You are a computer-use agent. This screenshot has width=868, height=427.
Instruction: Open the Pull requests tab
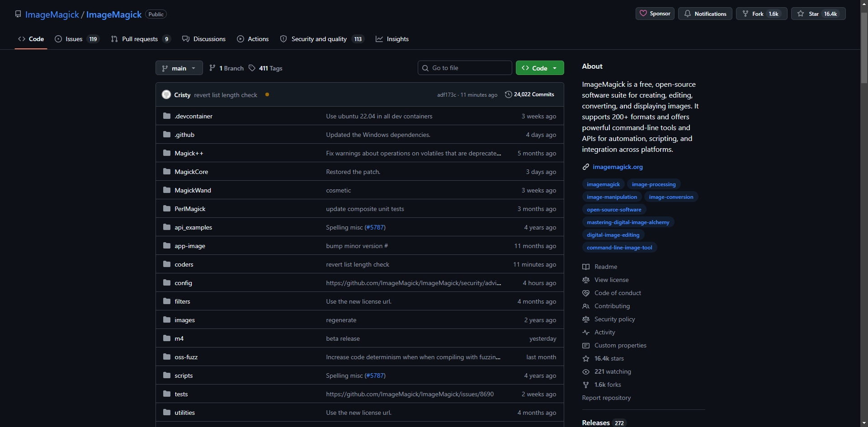click(x=141, y=39)
